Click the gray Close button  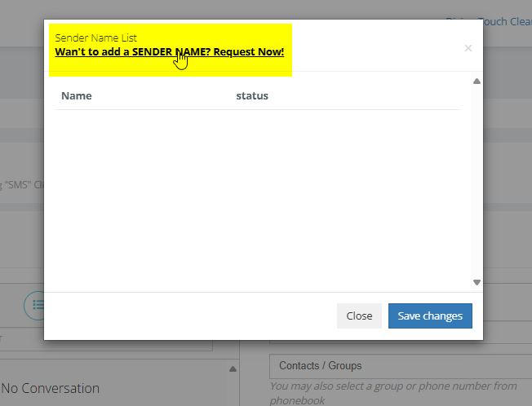coord(359,316)
